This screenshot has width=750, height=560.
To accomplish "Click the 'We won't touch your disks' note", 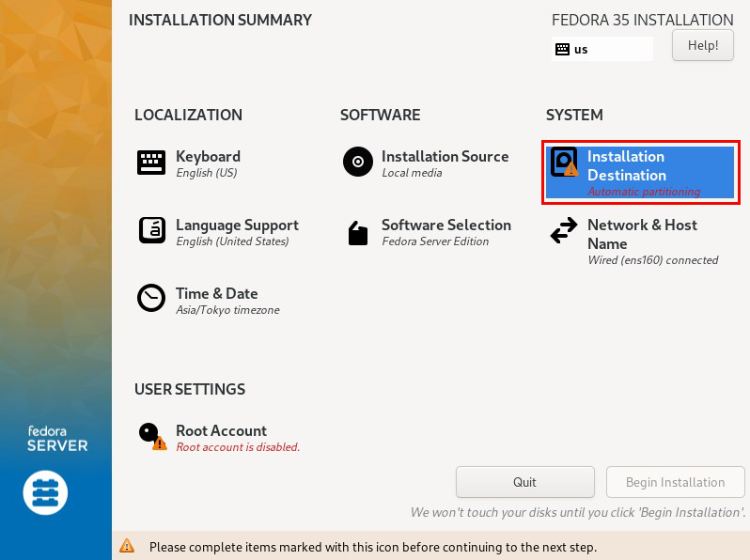I will (x=578, y=513).
